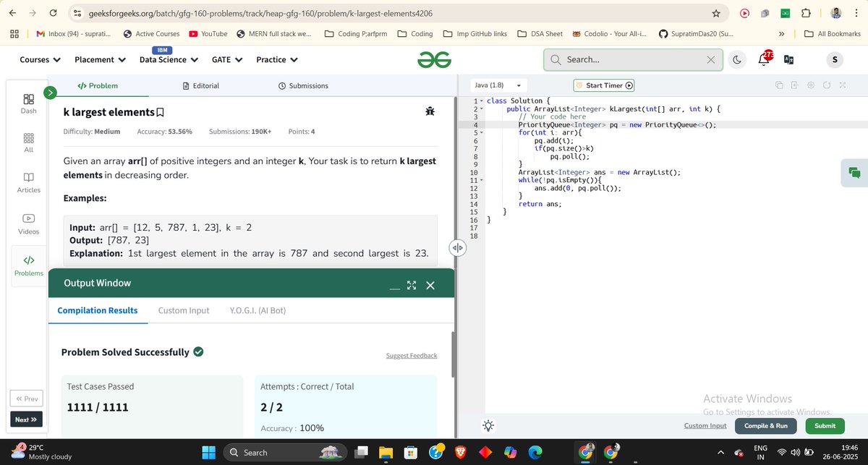Open Videos in the sidebar

[28, 223]
